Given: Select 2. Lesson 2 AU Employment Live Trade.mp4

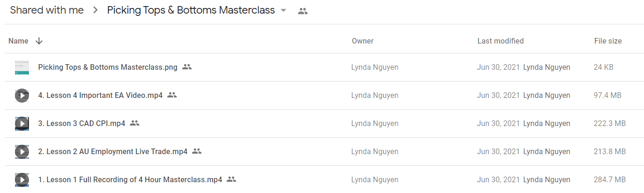Looking at the screenshot, I should [113, 152].
